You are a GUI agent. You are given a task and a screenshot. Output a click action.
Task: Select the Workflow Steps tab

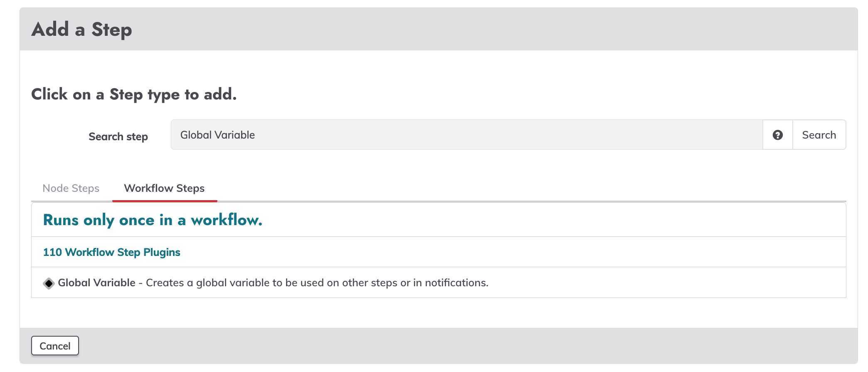click(x=164, y=188)
